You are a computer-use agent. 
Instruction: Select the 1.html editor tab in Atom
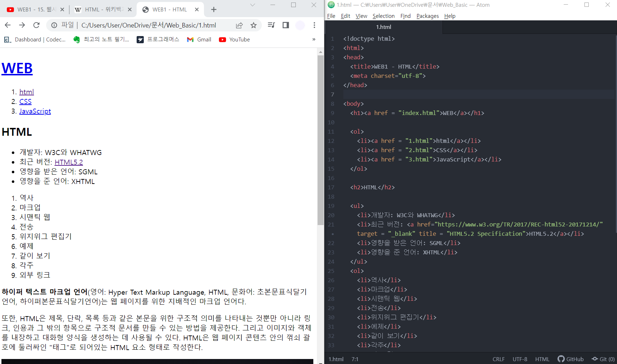point(383,27)
